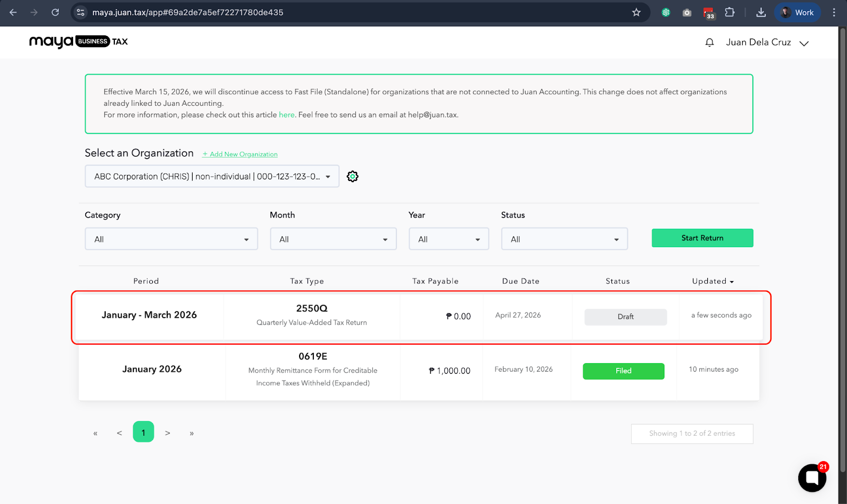
Task: Open organization settings gear icon
Action: [x=353, y=176]
